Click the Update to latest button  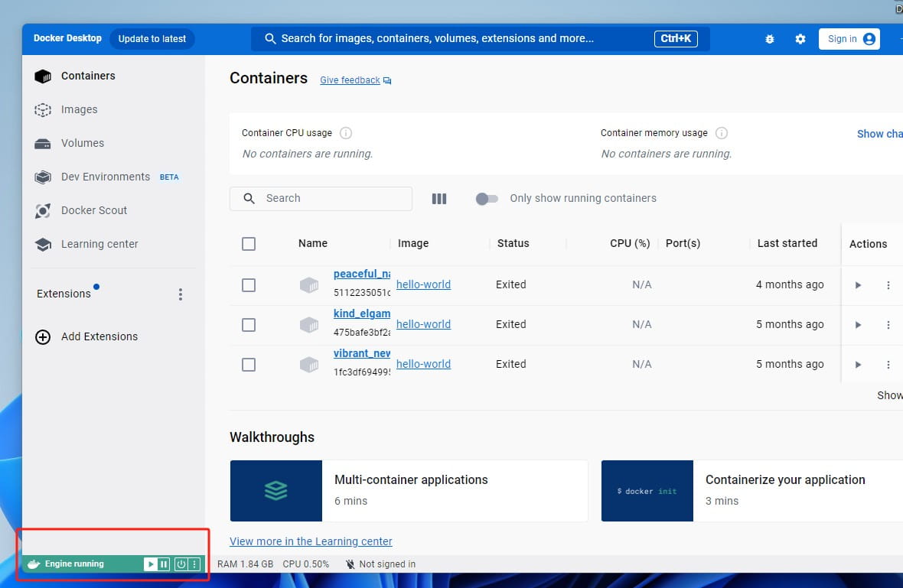click(x=152, y=39)
